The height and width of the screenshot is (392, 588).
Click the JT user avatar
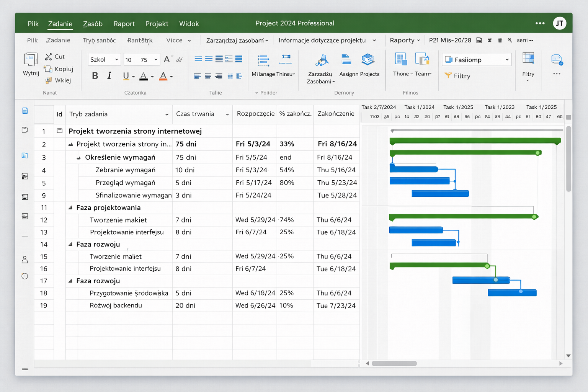tap(560, 23)
